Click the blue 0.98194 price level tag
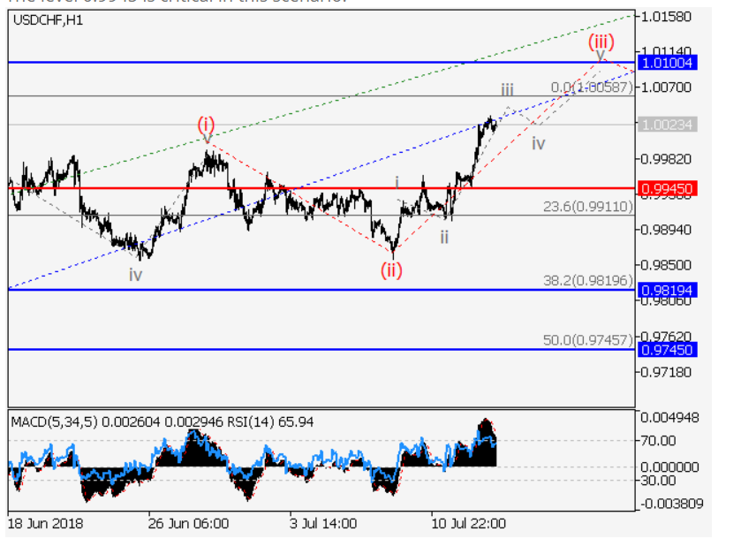The width and height of the screenshot is (756, 554). click(x=668, y=290)
